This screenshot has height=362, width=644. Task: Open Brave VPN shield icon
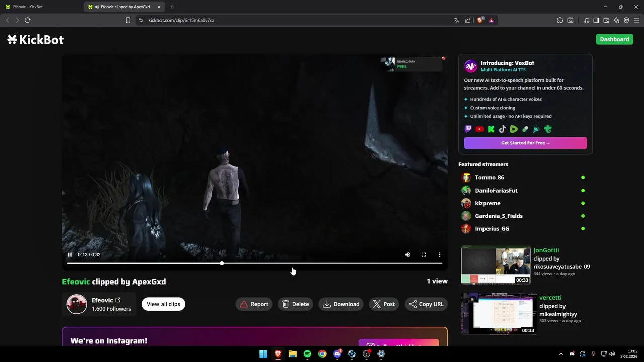pos(626,20)
